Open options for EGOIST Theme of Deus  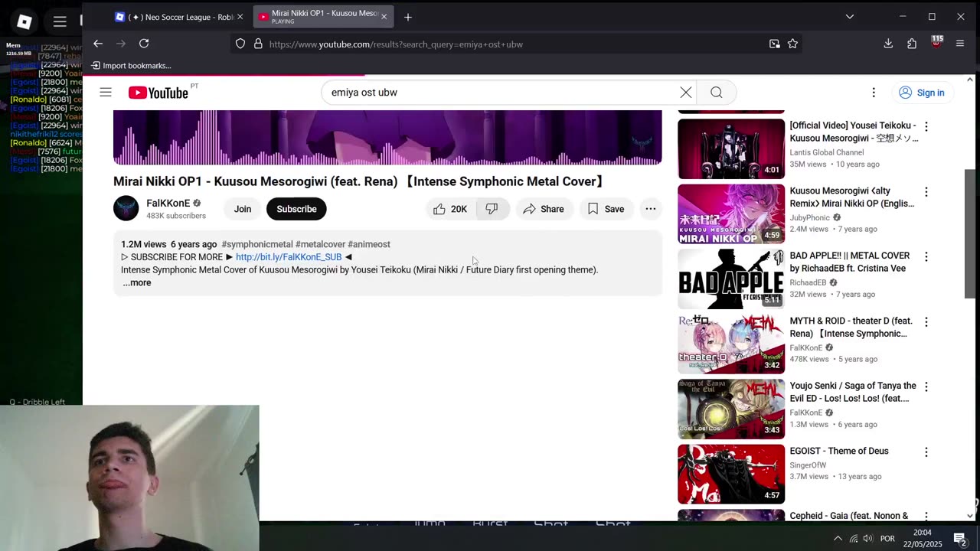(x=926, y=452)
